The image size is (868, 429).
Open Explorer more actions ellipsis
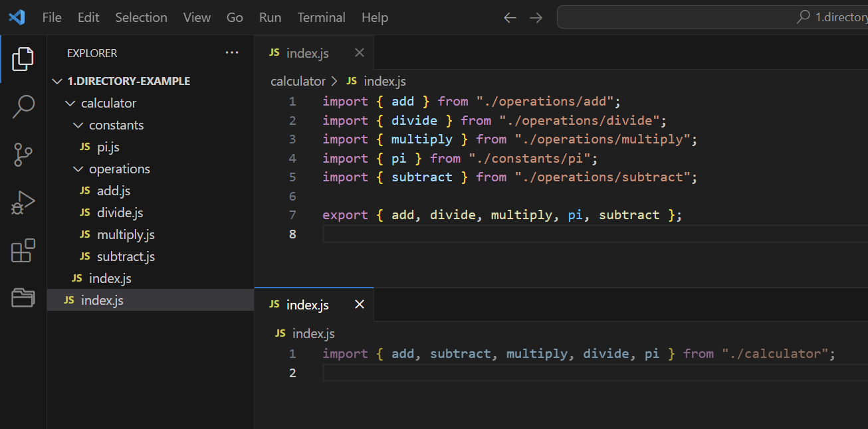pos(232,53)
